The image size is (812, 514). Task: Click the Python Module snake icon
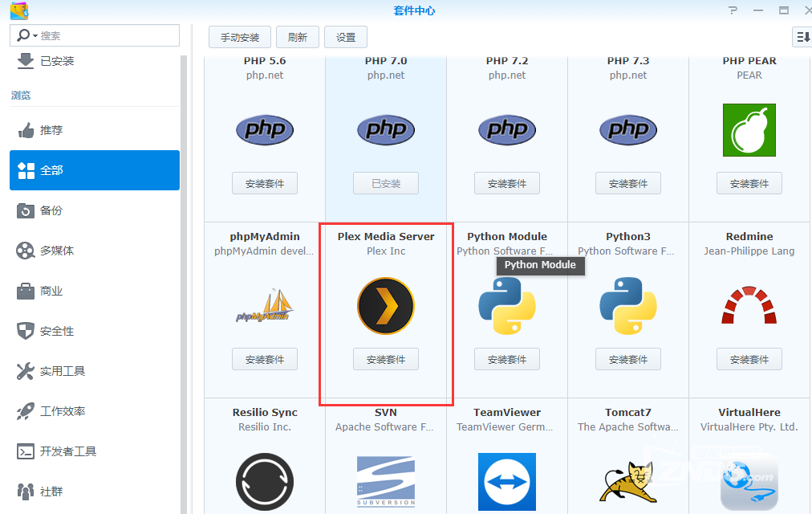(507, 306)
